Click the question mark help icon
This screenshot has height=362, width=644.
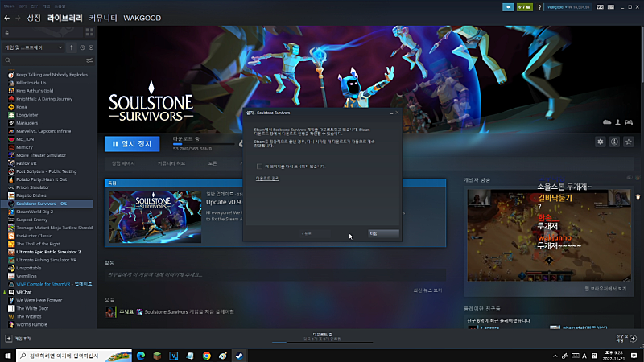coord(539,7)
